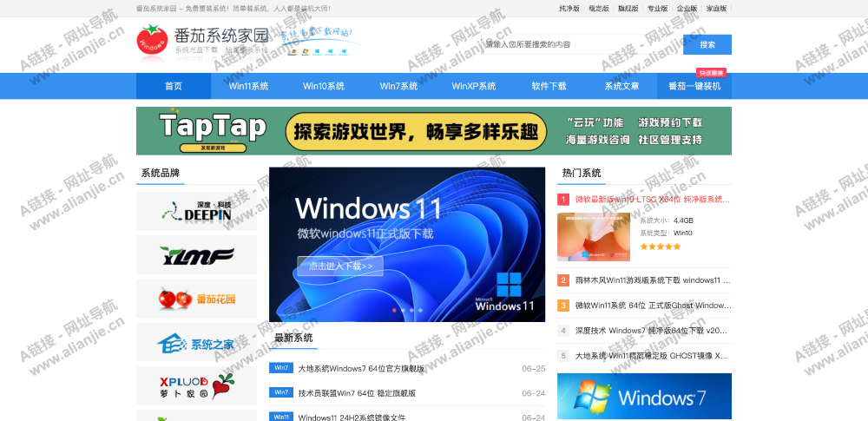Click the five-star rating of win10 LTSC
The width and height of the screenshot is (868, 421).
pyautogui.click(x=661, y=247)
